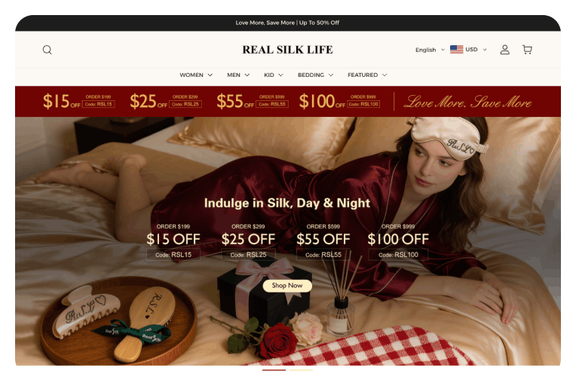The height and width of the screenshot is (392, 576).
Task: Expand the WOMEN menu
Action: point(196,75)
